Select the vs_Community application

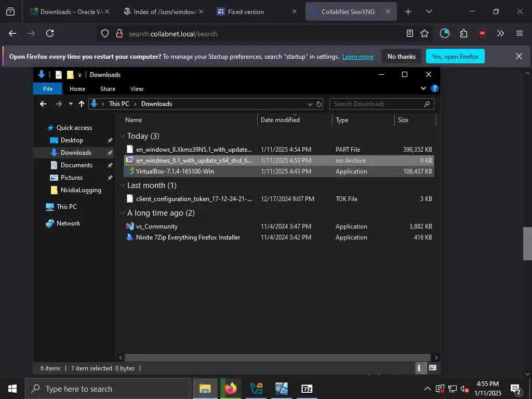click(279, 227)
